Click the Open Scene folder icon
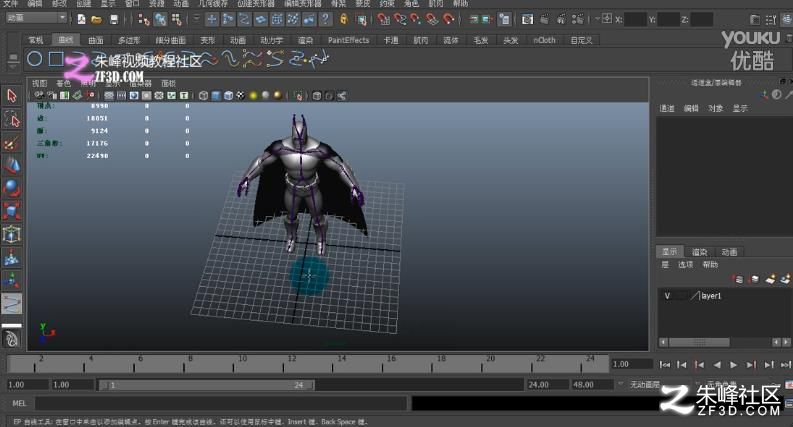793x427 pixels. [97, 19]
